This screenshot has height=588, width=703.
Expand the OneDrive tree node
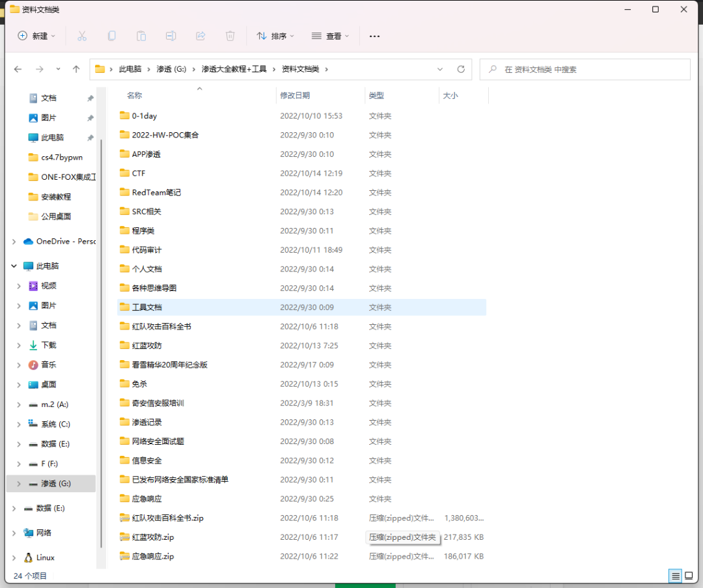14,242
